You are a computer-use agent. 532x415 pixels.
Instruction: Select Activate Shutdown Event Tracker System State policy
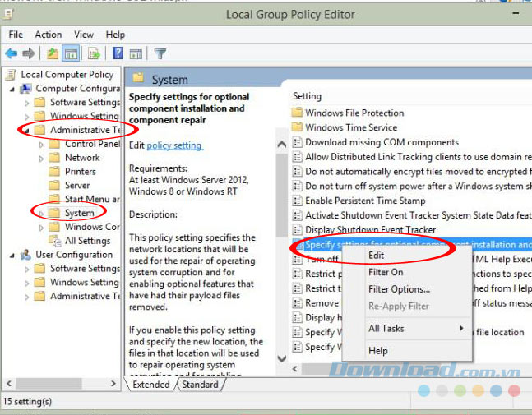[x=412, y=215]
